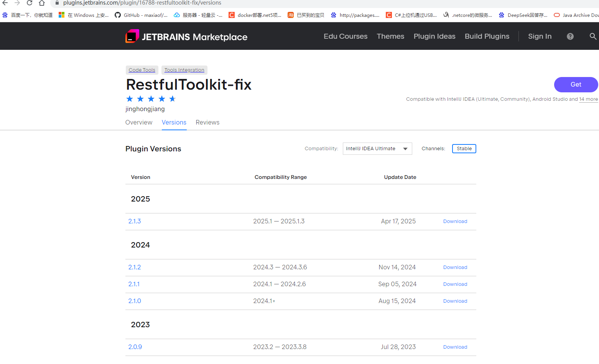Click the 2024.3 — 2024.3.6 range cell
Image resolution: width=599 pixels, height=364 pixels.
point(280,267)
